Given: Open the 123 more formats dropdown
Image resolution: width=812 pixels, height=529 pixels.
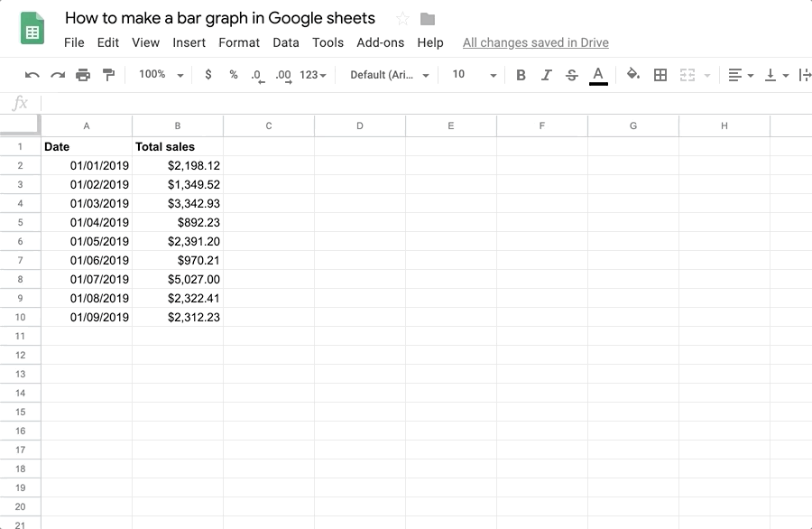Looking at the screenshot, I should click(x=313, y=75).
